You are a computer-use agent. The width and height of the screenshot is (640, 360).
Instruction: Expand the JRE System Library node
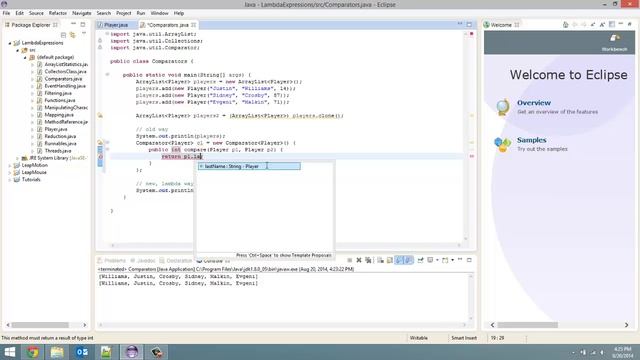pyautogui.click(x=18, y=158)
